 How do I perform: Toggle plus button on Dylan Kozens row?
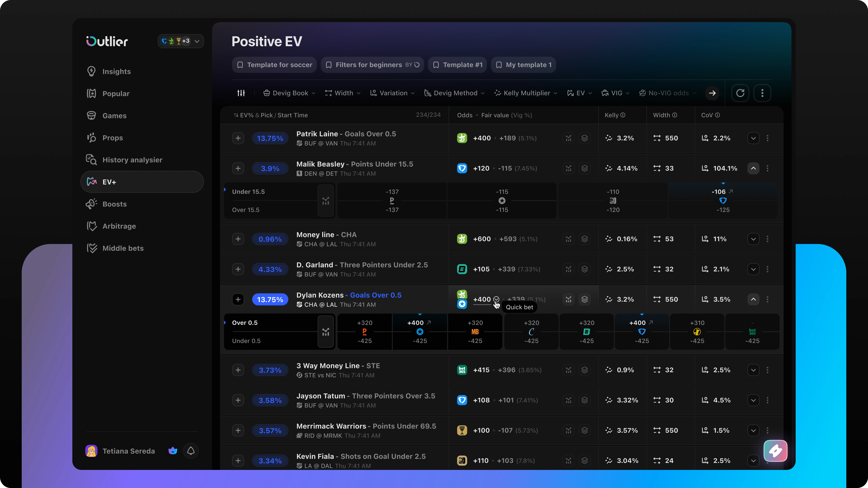(x=238, y=299)
